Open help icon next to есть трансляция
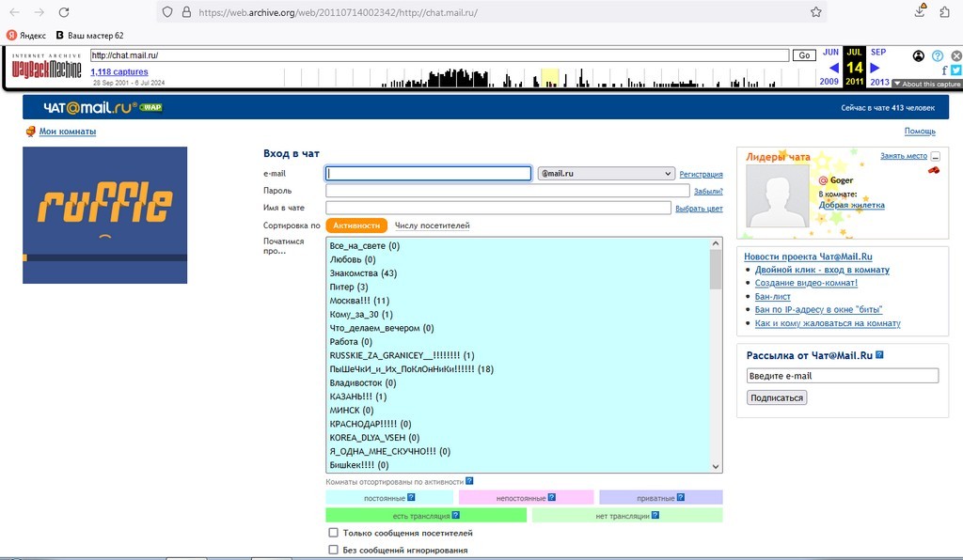 coord(456,515)
